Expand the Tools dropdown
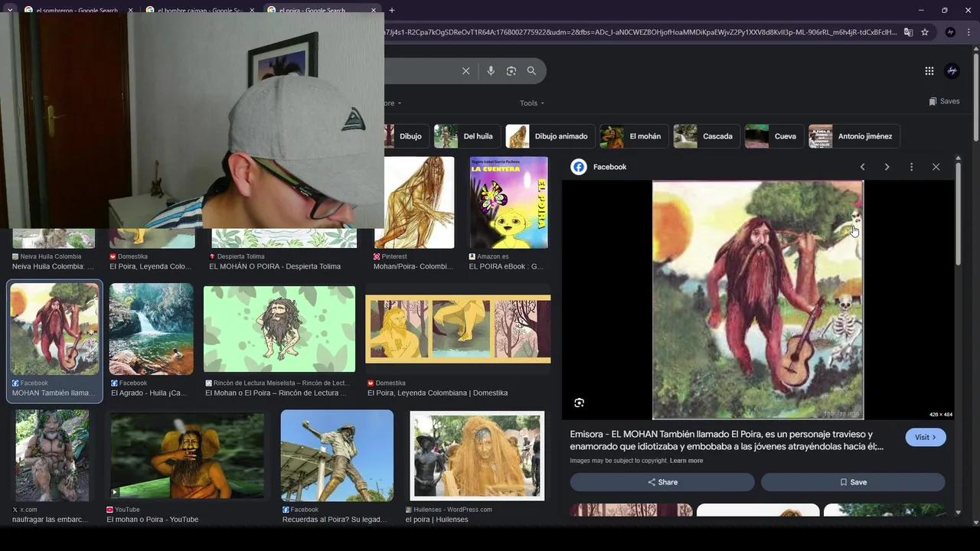The image size is (980, 551). point(532,103)
